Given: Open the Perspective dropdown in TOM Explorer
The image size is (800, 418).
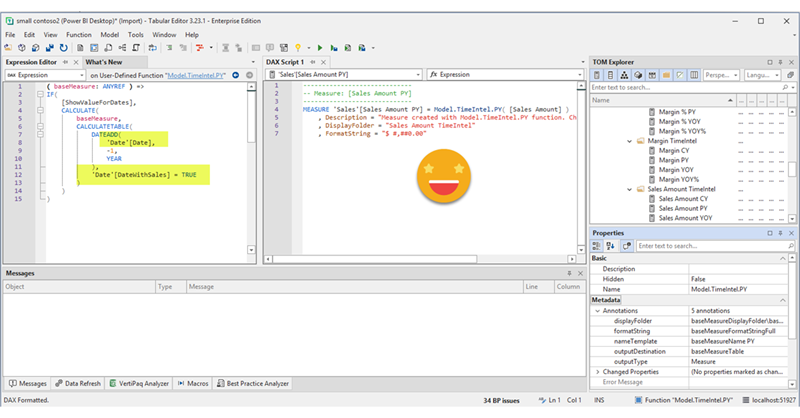Looking at the screenshot, I should 722,75.
